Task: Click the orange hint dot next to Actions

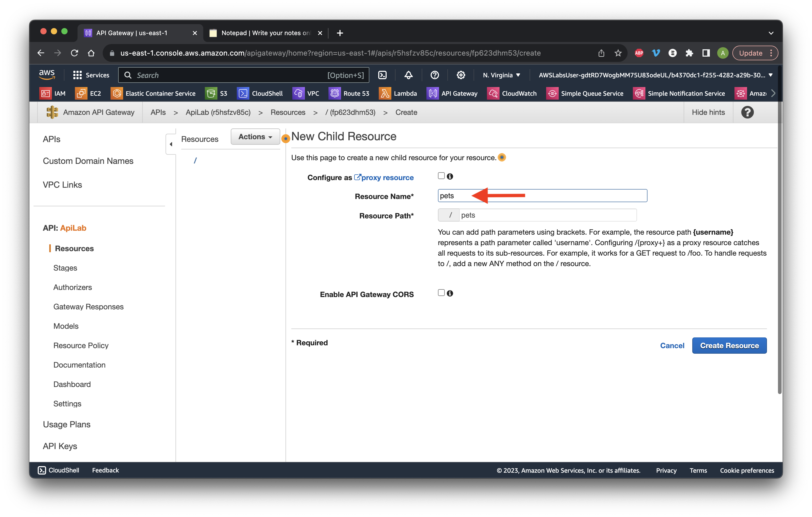Action: point(286,138)
